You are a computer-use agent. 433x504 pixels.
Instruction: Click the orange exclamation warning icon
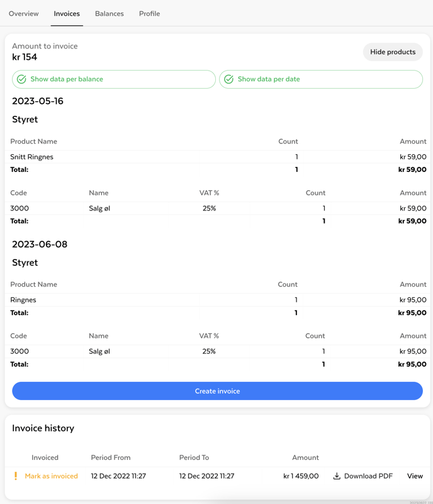pos(16,476)
